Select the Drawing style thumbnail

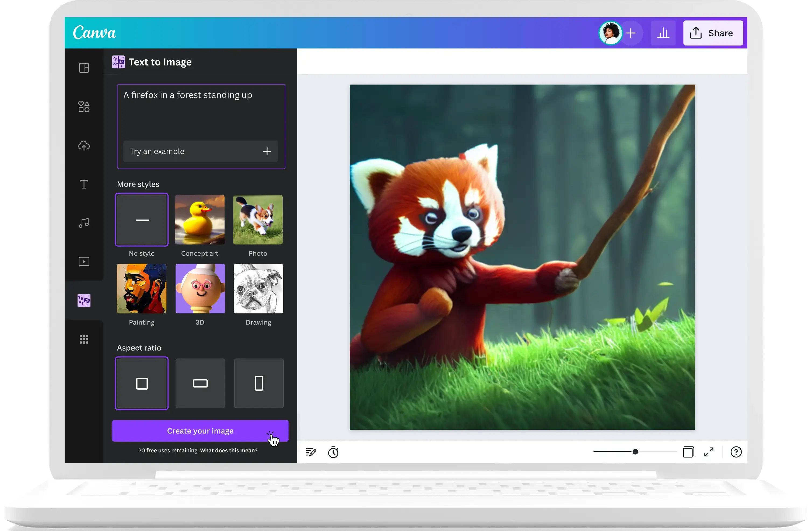[x=258, y=289]
